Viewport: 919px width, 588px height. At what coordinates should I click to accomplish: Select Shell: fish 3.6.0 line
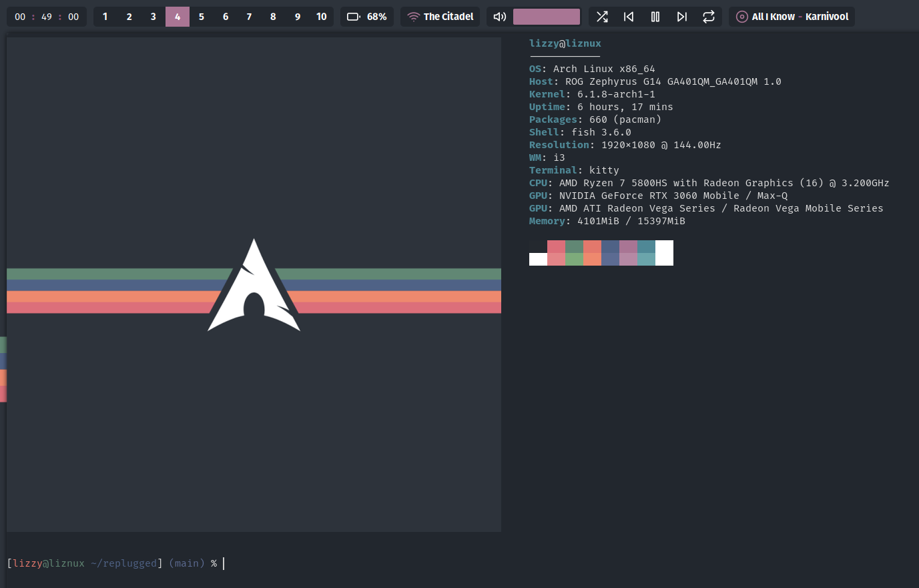(580, 132)
